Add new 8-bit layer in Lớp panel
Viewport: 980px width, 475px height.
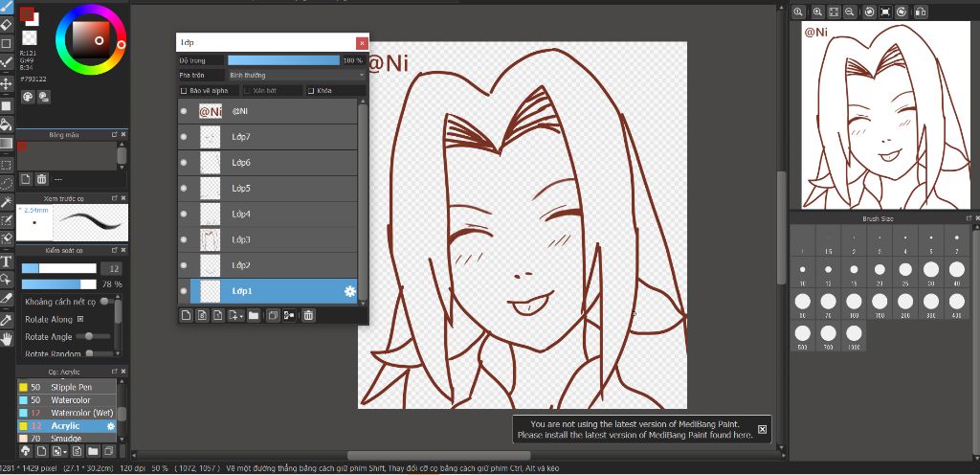click(202, 316)
